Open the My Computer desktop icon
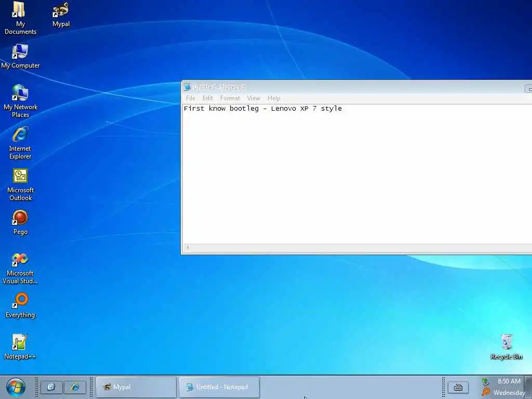 [x=20, y=56]
